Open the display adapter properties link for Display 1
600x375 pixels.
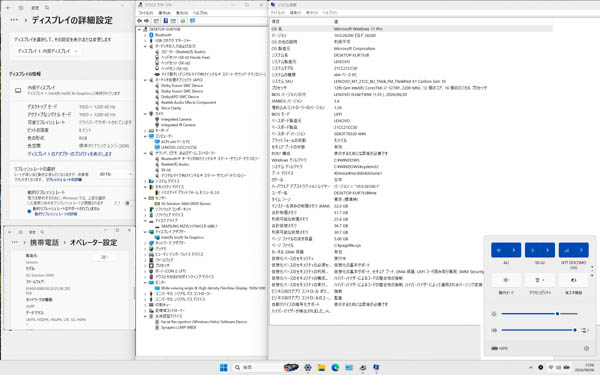(70, 154)
